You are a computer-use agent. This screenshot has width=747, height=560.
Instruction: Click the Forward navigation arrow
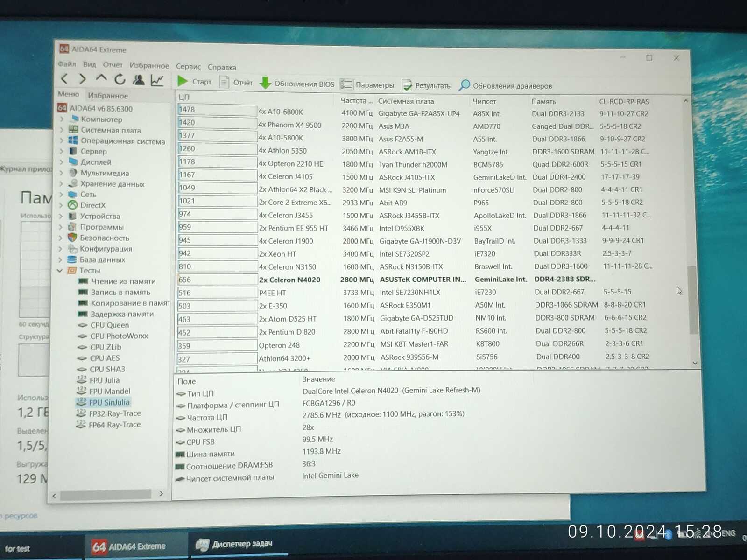coord(83,79)
